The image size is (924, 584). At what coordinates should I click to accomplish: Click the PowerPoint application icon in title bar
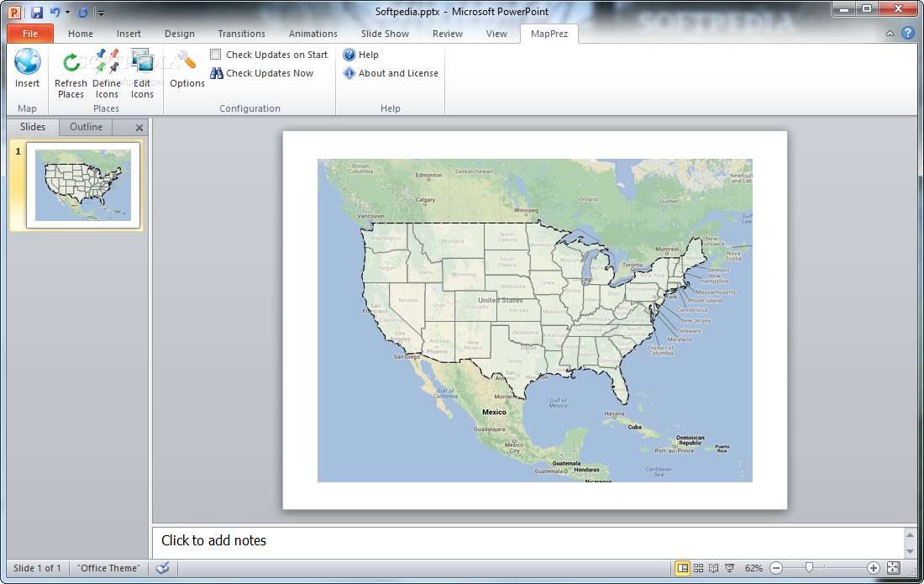point(14,12)
